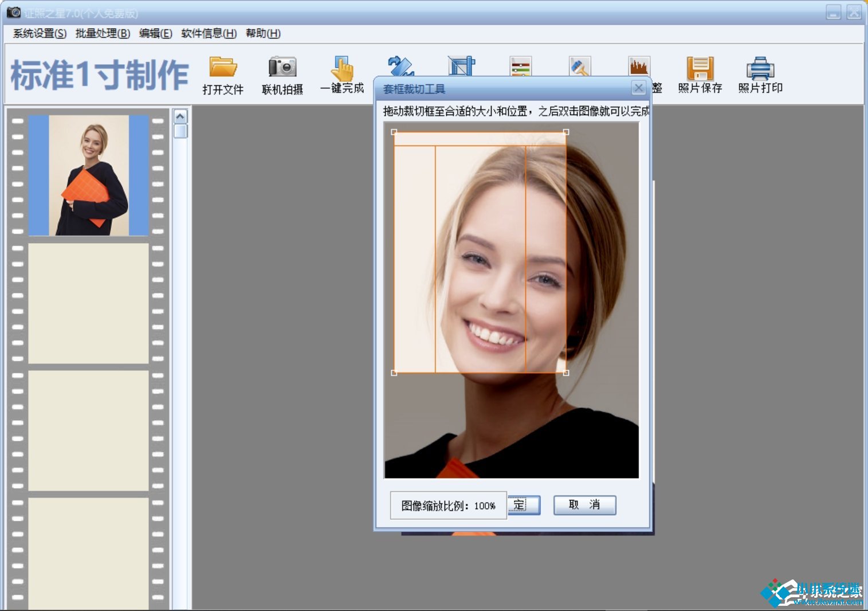Select the paintbrush background tool icon
Image resolution: width=868 pixels, height=611 pixels.
tap(580, 66)
